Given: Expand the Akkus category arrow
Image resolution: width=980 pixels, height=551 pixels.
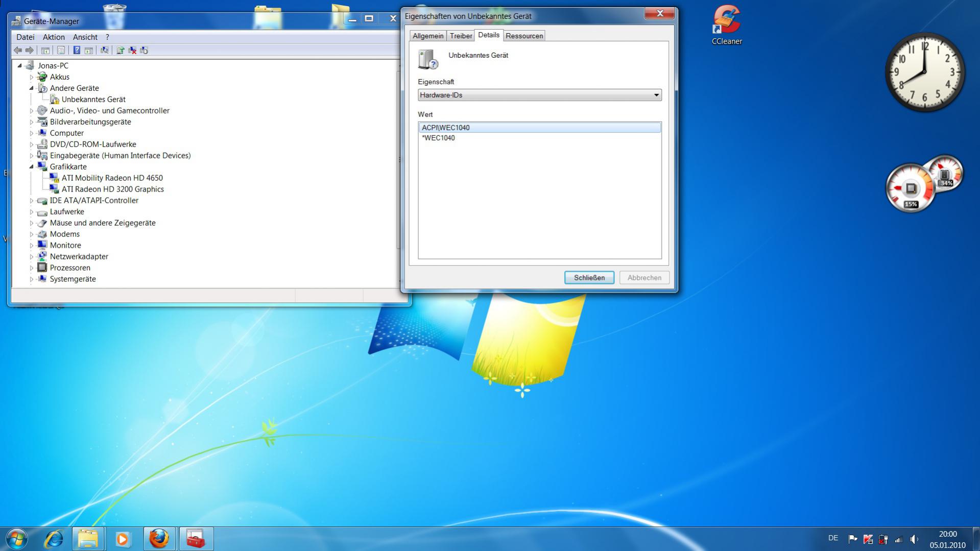Looking at the screenshot, I should pos(32,77).
